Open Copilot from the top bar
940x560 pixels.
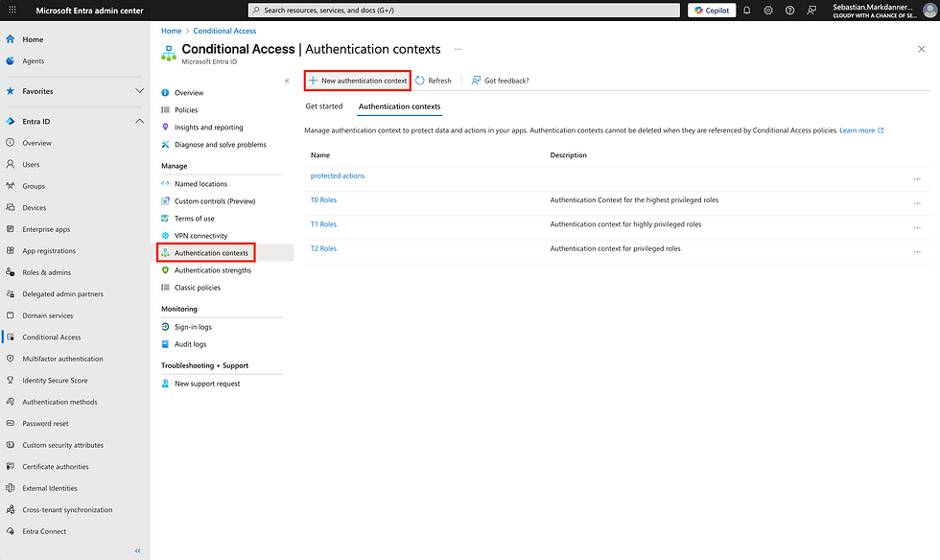(710, 11)
